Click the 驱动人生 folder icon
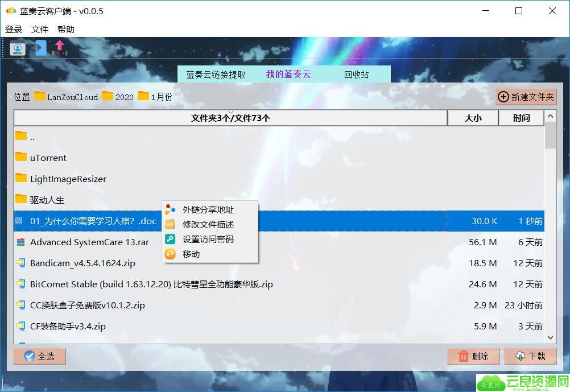The image size is (570, 392). pos(21,199)
